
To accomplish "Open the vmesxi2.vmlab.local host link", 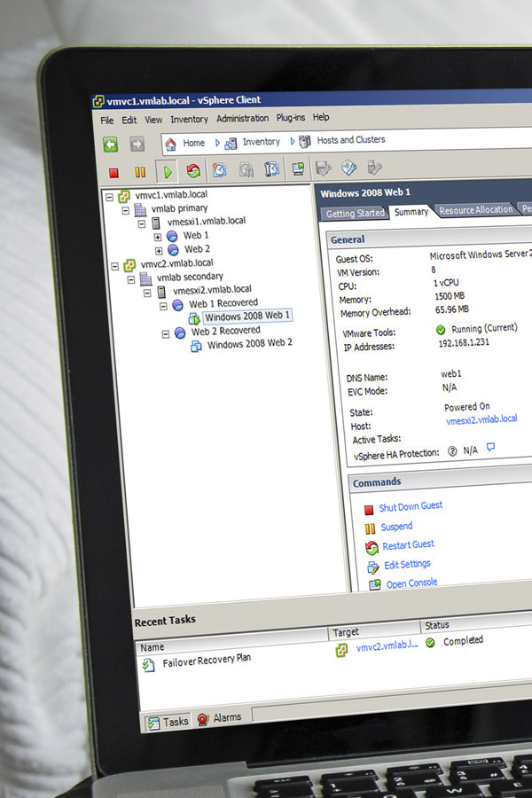I will point(481,419).
